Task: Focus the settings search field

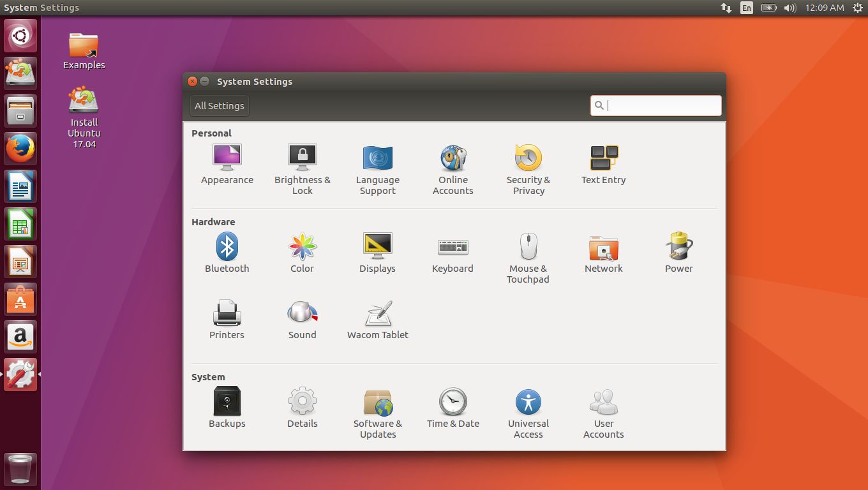Action: coord(656,106)
